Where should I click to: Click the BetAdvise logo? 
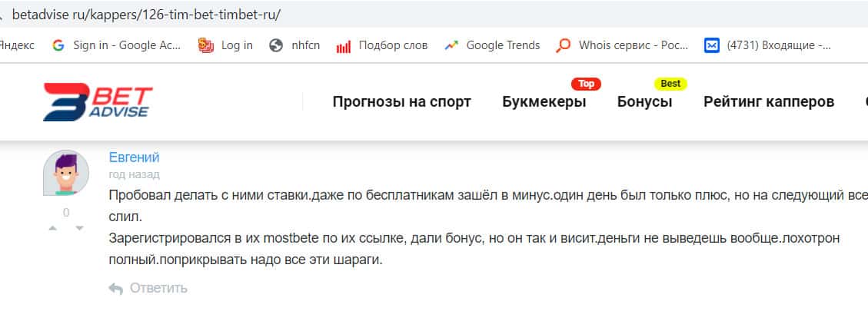(98, 102)
